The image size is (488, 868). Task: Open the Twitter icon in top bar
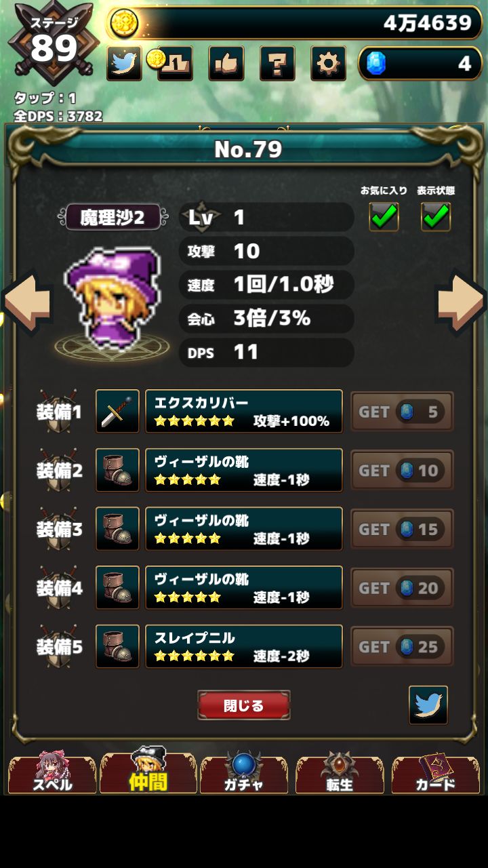click(x=124, y=64)
